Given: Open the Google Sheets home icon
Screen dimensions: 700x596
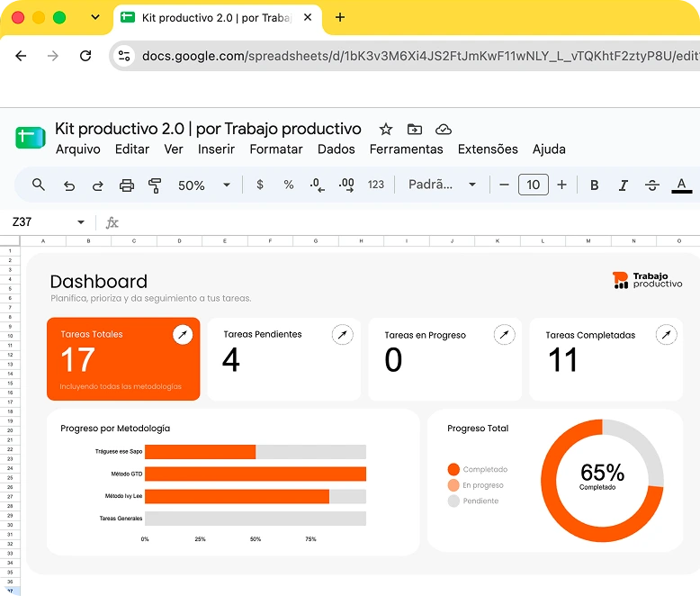Looking at the screenshot, I should click(x=31, y=138).
